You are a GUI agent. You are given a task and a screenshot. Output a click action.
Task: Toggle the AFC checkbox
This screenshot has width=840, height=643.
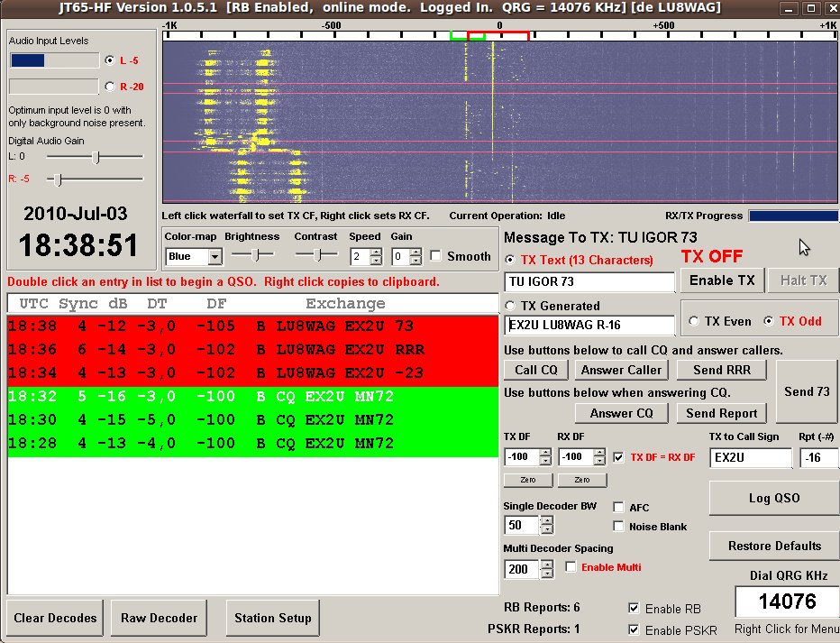(x=618, y=508)
